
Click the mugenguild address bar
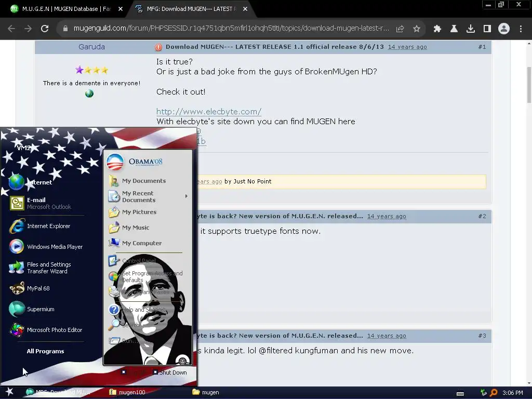[x=231, y=29]
